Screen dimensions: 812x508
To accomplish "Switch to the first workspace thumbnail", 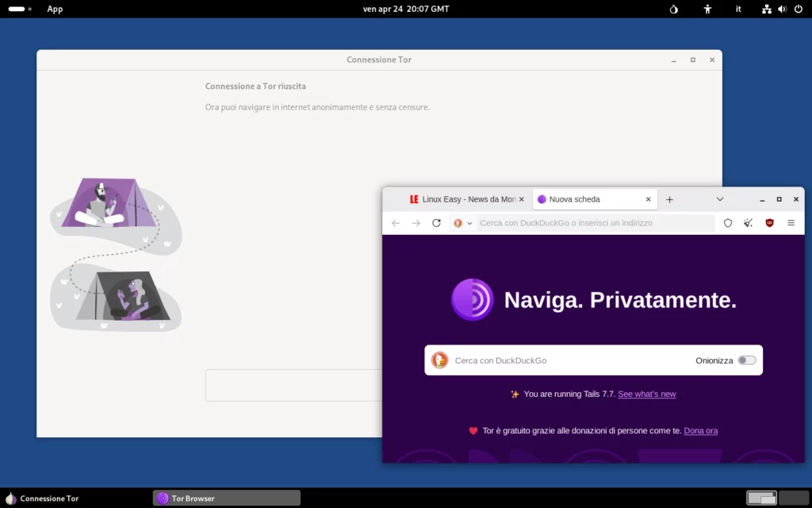I will pos(761,498).
